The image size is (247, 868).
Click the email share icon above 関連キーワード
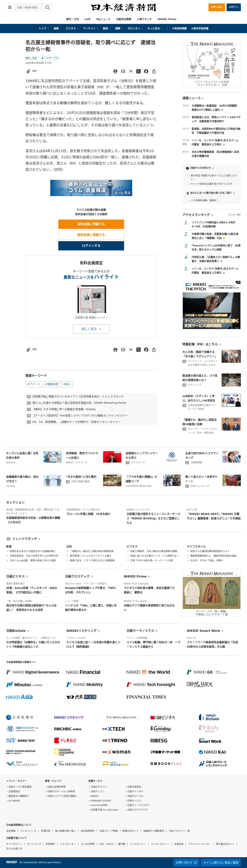coord(123,350)
